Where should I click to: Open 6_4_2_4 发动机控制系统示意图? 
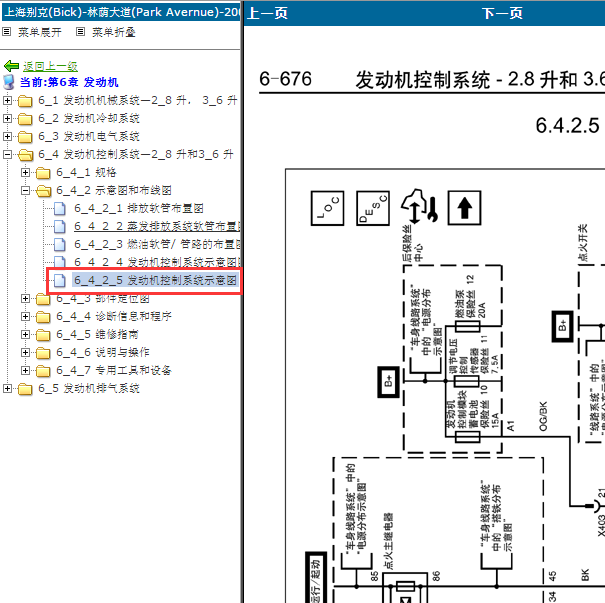pos(157,262)
